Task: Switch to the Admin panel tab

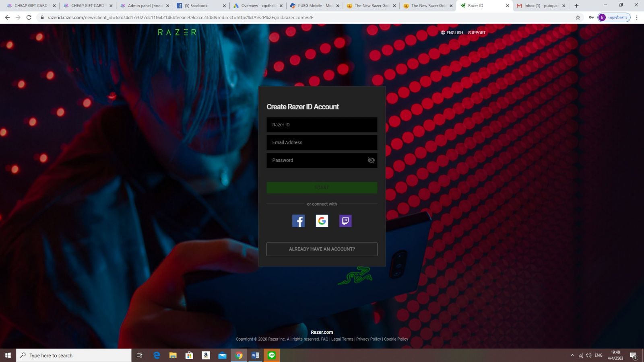Action: 145,6
